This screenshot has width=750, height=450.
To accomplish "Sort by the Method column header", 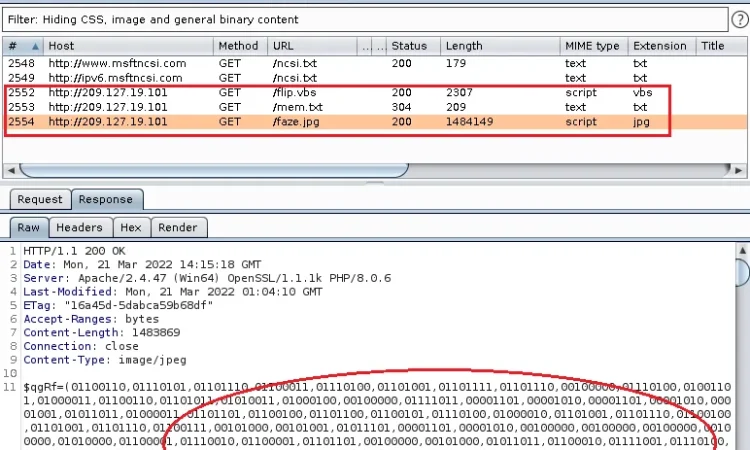I will (x=240, y=46).
